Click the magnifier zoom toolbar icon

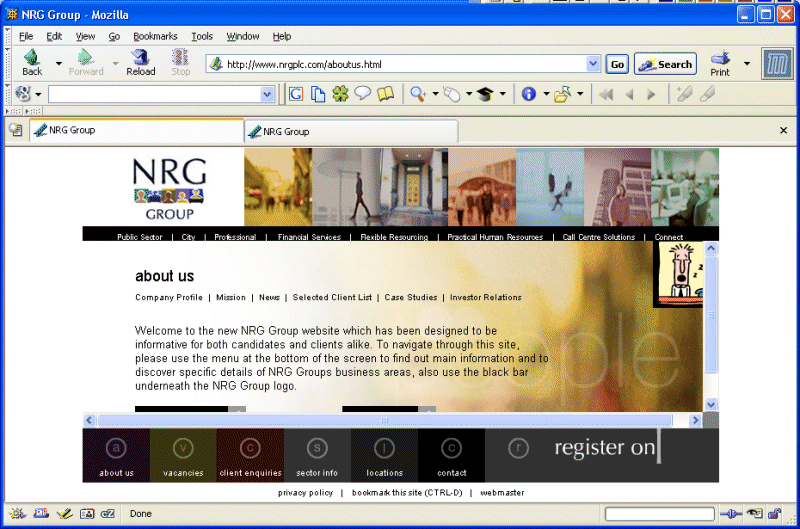click(x=418, y=94)
